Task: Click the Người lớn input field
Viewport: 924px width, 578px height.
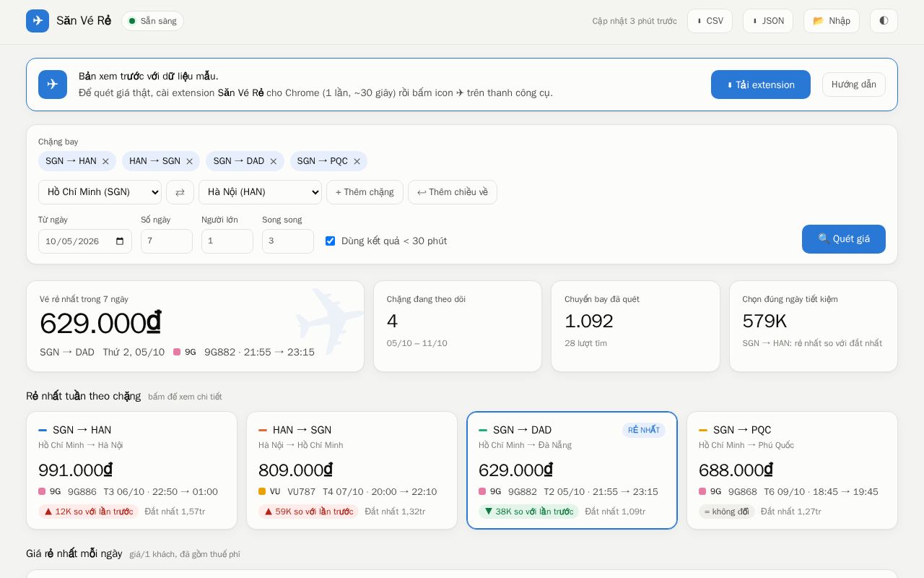Action: pos(227,241)
